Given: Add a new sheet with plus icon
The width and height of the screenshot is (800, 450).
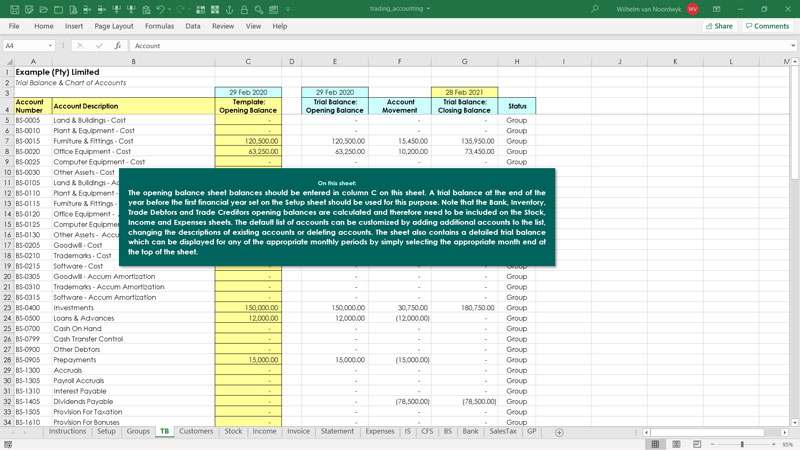Looking at the screenshot, I should tap(559, 433).
